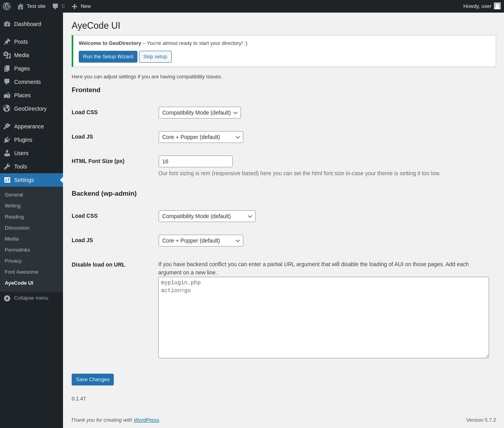Viewport: 504px width, 428px height.
Task: Click the Places map icon
Action: point(7,95)
